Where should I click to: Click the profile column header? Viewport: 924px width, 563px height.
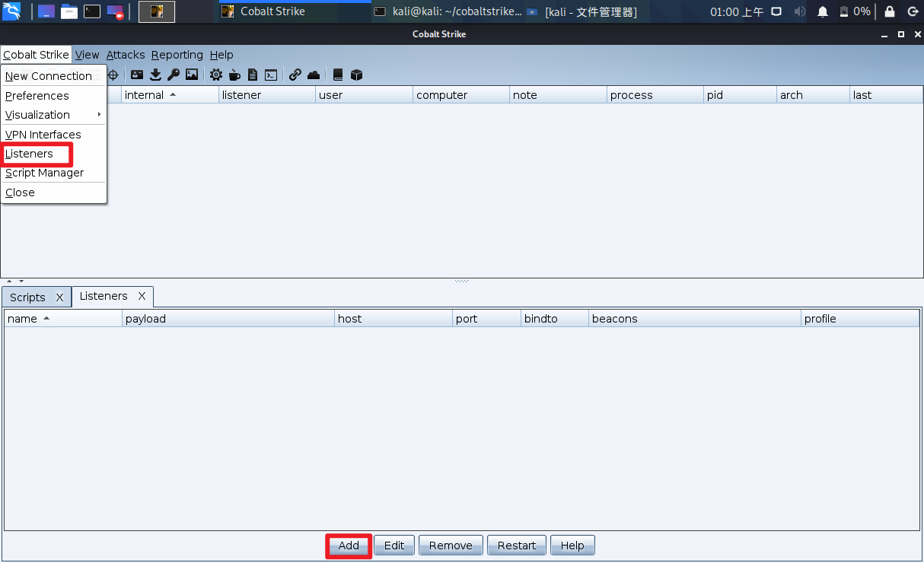[x=860, y=319]
